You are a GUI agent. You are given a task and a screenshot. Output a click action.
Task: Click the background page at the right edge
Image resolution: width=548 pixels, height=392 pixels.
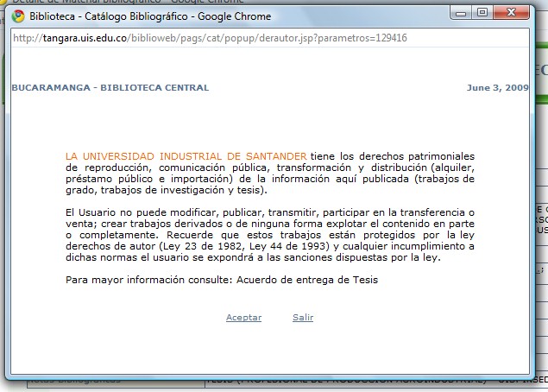pyautogui.click(x=540, y=216)
